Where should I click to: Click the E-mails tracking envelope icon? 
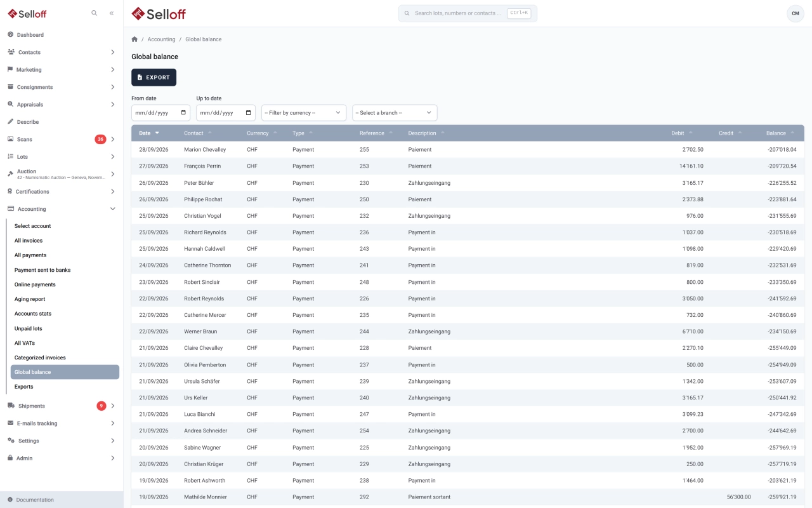pyautogui.click(x=11, y=423)
